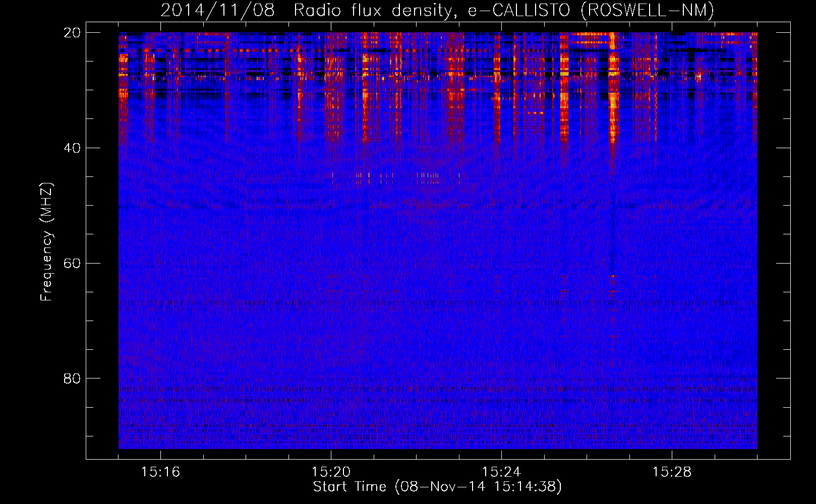Click the 80 MHz frequency tick label
This screenshot has height=504, width=816.
tap(72, 379)
